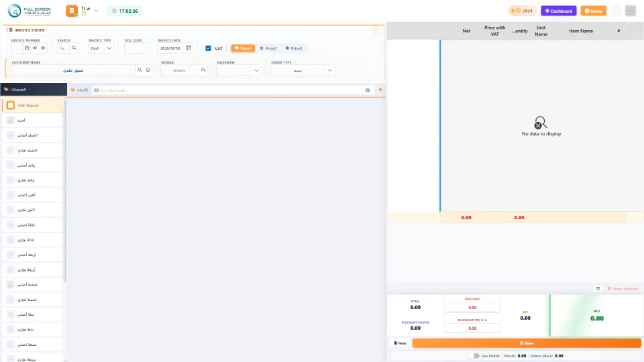Click the Price with VAT column header
The width and height of the screenshot is (644, 362).
494,31
